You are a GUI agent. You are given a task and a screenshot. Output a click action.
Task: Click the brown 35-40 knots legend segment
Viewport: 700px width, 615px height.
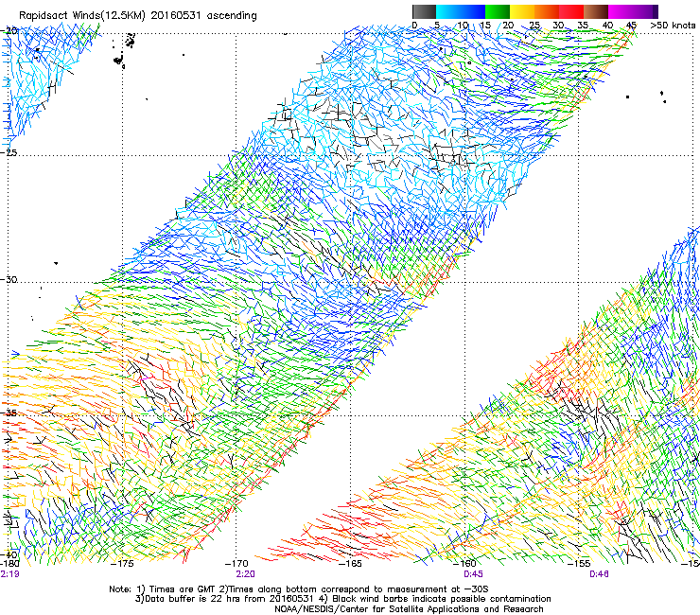click(596, 11)
